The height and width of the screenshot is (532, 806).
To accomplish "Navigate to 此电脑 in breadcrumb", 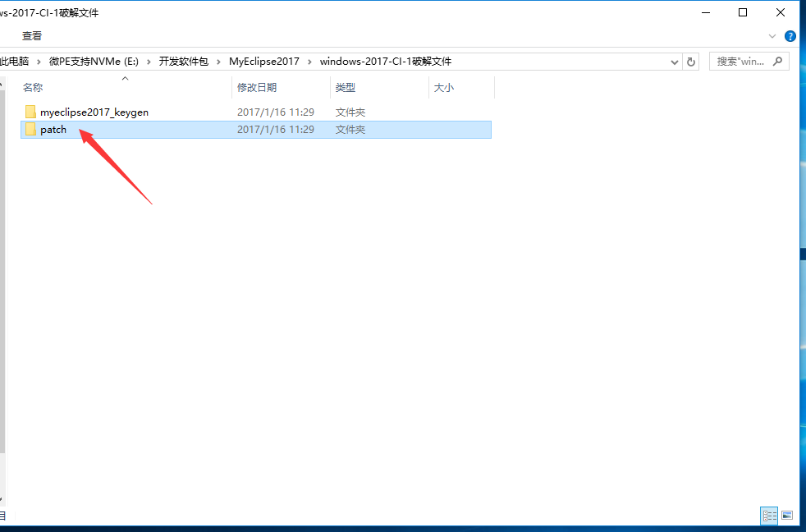I will [14, 62].
